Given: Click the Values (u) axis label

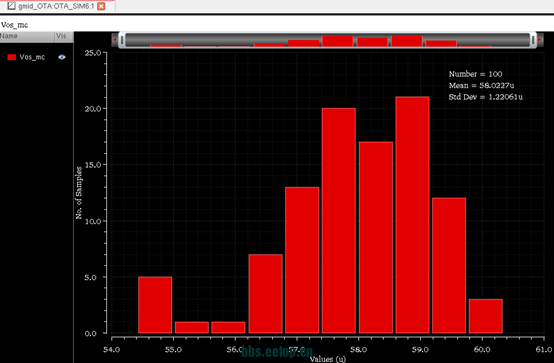Looking at the screenshot, I should [328, 359].
